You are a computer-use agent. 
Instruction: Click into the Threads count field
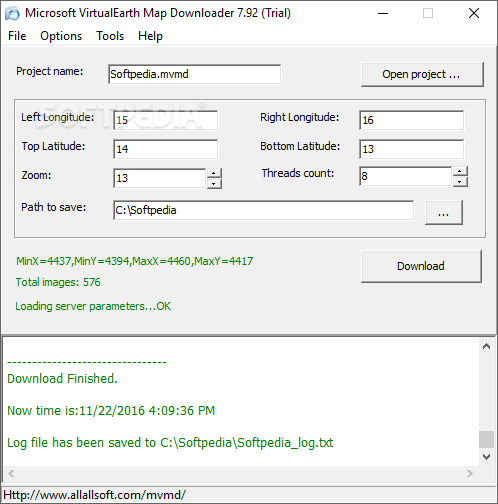[406, 176]
